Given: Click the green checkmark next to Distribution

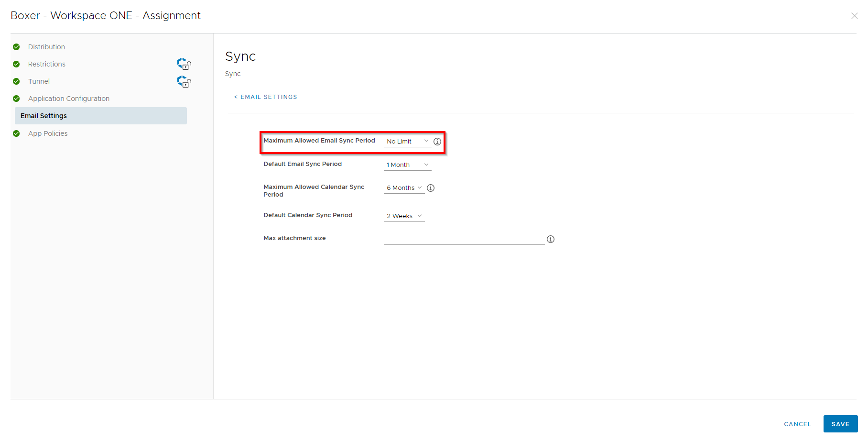Looking at the screenshot, I should (16, 46).
